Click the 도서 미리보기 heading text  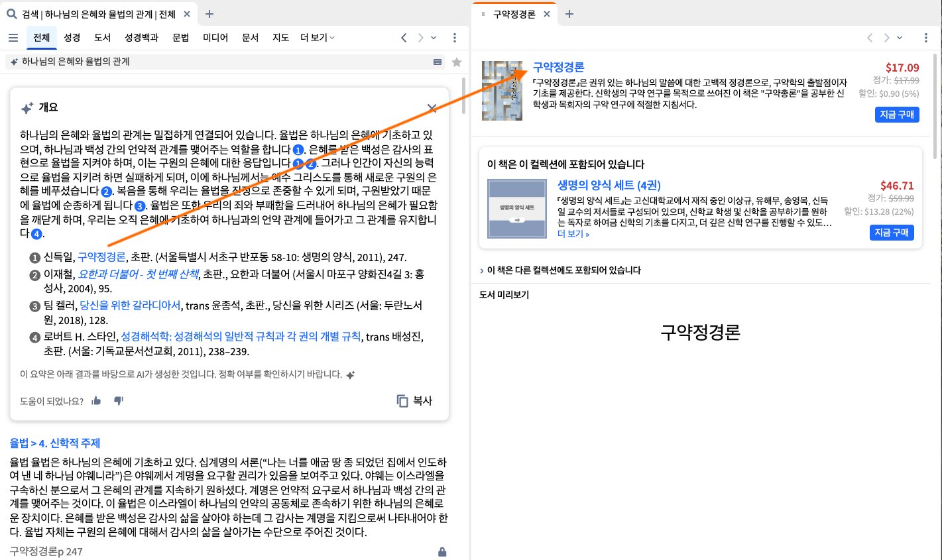pyautogui.click(x=504, y=295)
